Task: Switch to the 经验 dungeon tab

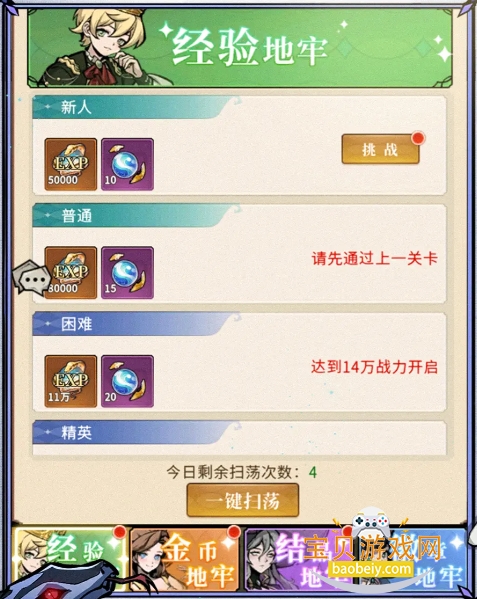Action: tap(70, 559)
